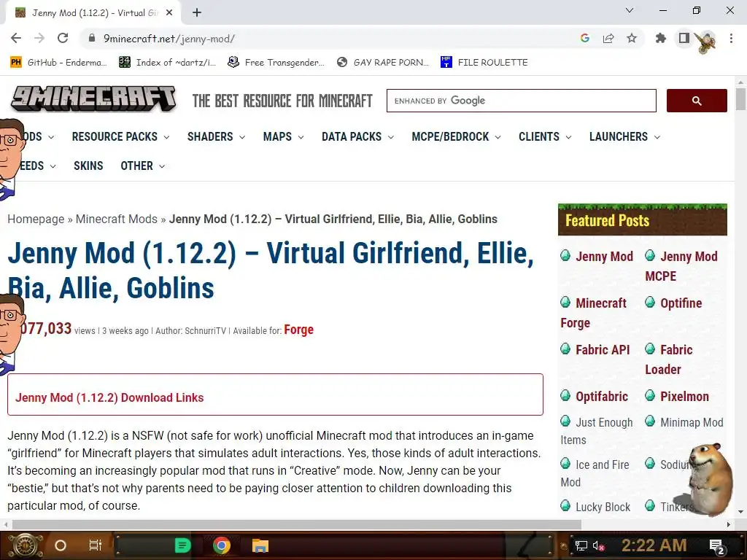Expand the chevron next to MCPE/BEDROCK
Screen dimensions: 747x560
[498, 137]
